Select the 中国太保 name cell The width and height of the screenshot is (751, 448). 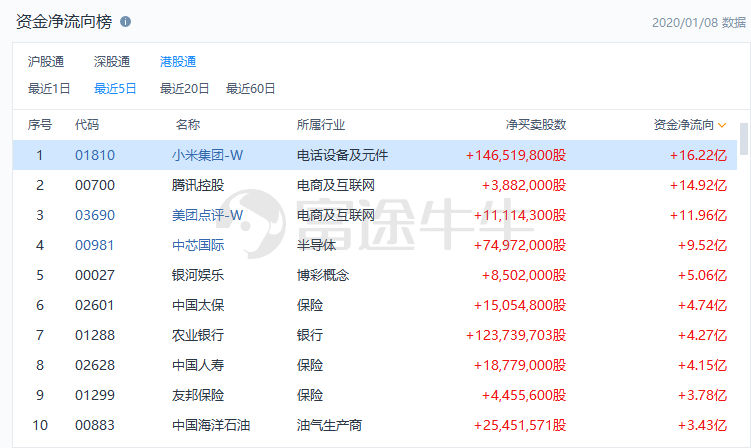[198, 305]
